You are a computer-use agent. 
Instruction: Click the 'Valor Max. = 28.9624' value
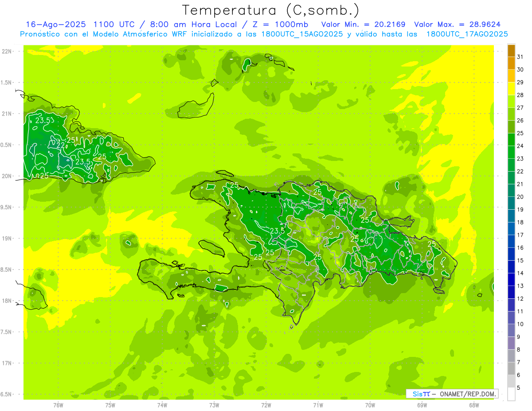457,24
